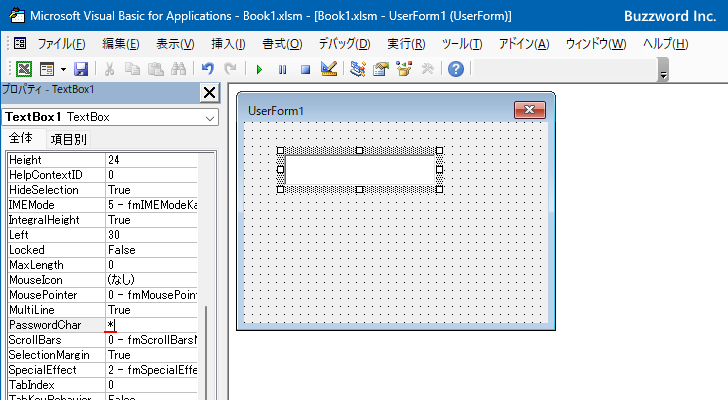
Task: Edit the TabIndex value
Action: click(x=151, y=385)
